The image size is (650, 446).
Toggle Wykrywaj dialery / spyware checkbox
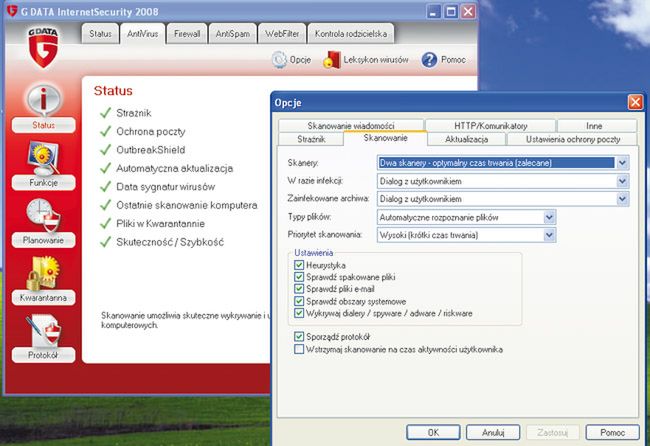tap(299, 313)
